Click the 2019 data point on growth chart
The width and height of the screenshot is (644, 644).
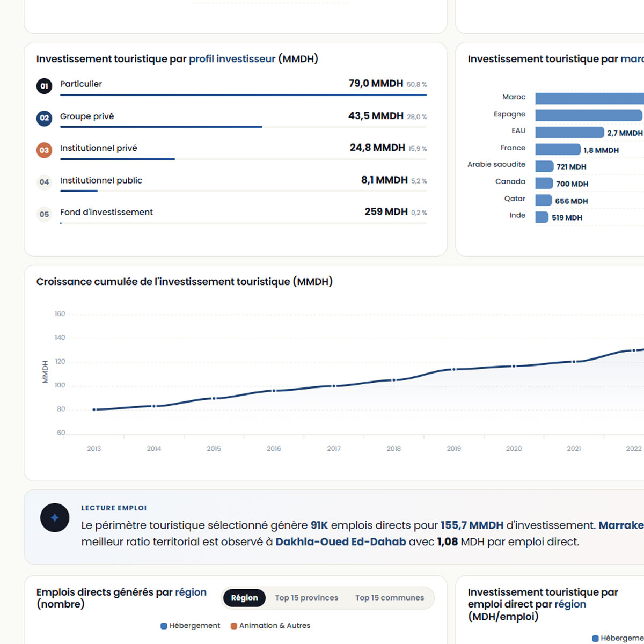[x=454, y=369]
